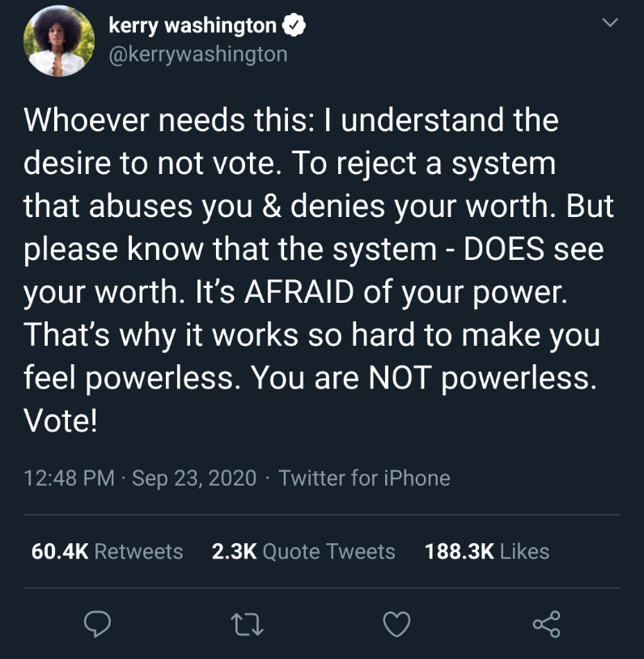See the 188.3K Likes list
Screen dimensions: 644x659
pos(486,551)
